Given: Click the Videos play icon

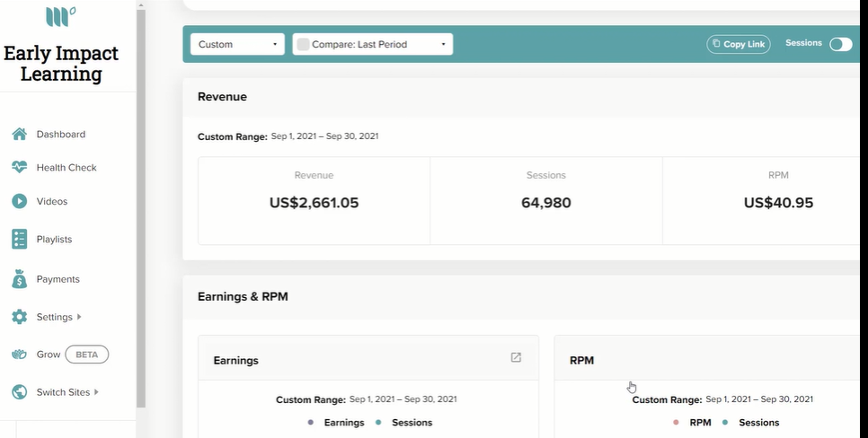Looking at the screenshot, I should (20, 201).
